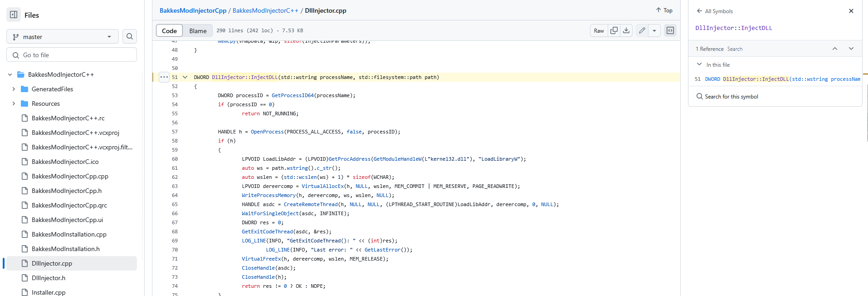
Task: Close the symbols panel
Action: [x=851, y=11]
